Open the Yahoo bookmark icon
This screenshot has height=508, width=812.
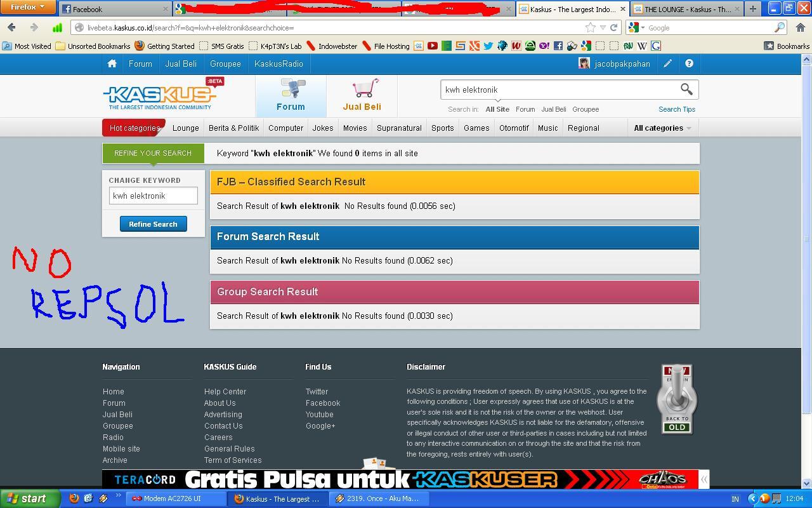pos(544,46)
